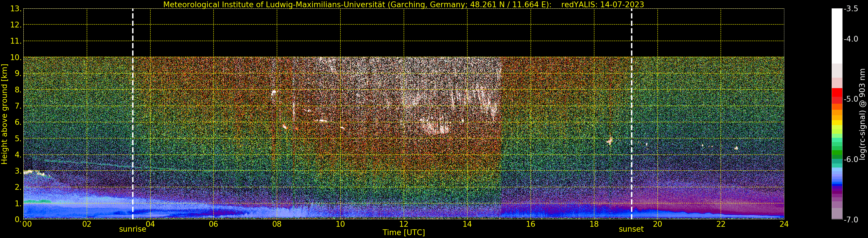Click the time axis tick '02'
This screenshot has width=868, height=238.
(87, 224)
